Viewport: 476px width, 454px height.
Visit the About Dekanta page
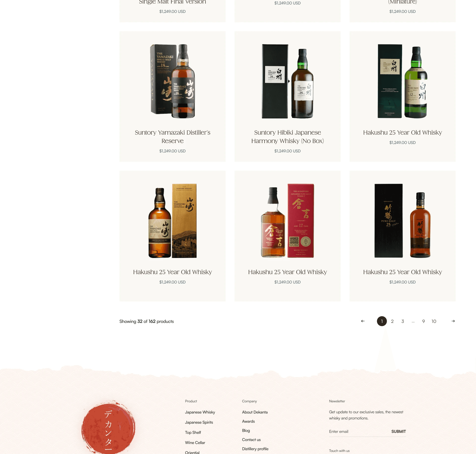click(255, 412)
